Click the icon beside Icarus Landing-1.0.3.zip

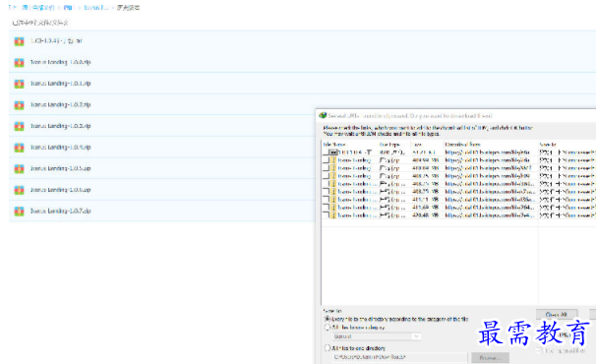[x=19, y=126]
